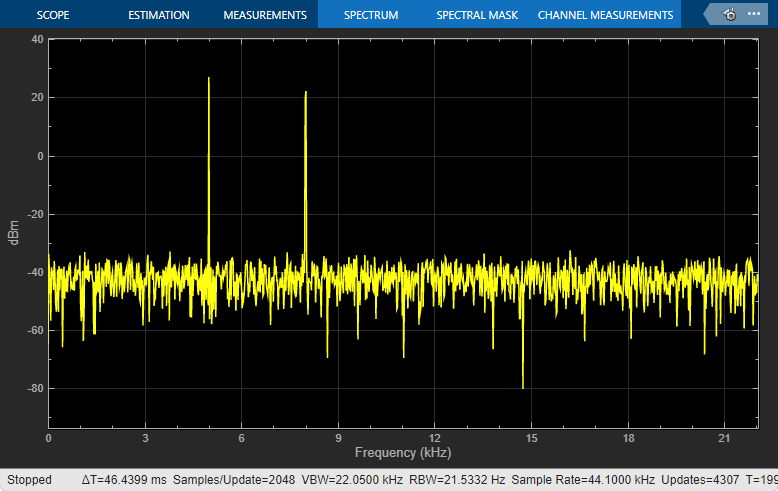
Task: Click the Stopped status text
Action: coord(29,480)
